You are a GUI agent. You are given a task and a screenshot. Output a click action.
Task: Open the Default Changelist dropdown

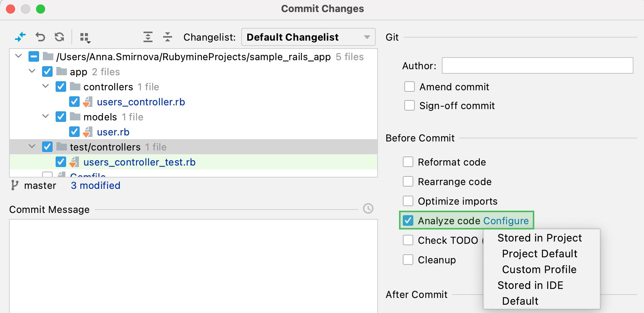(x=308, y=37)
